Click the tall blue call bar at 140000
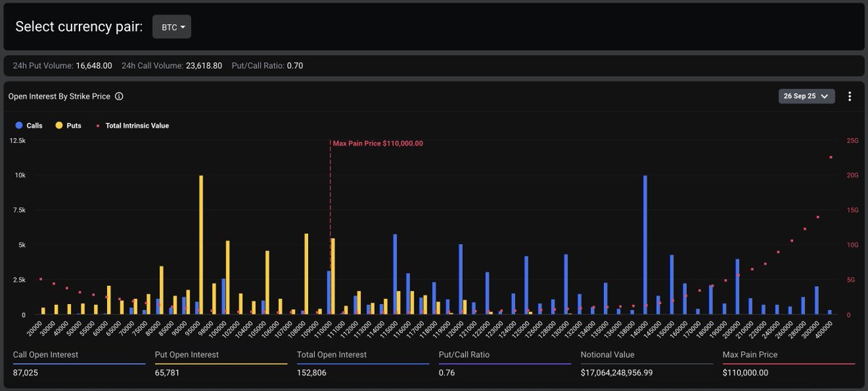The width and height of the screenshot is (868, 391). coord(644,245)
